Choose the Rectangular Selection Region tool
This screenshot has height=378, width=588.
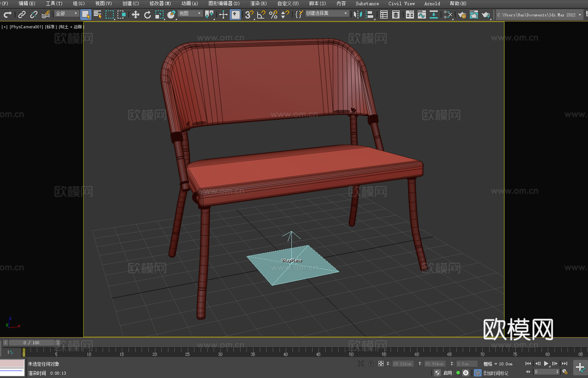[x=110, y=14]
